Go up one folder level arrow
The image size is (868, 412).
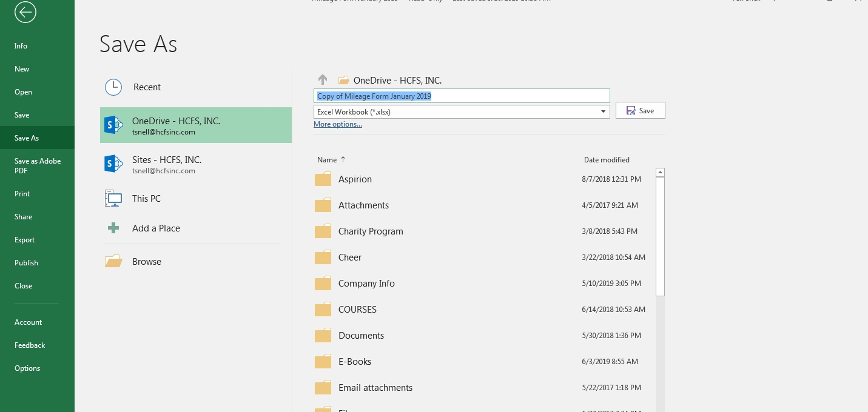click(323, 80)
